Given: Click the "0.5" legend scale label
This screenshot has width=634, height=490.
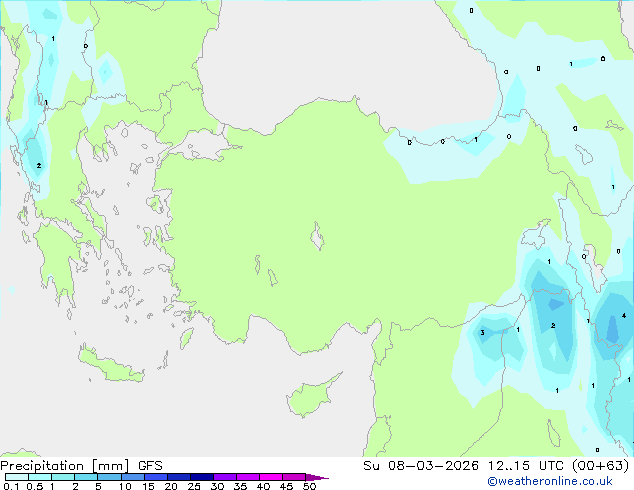Looking at the screenshot, I should tap(34, 486).
